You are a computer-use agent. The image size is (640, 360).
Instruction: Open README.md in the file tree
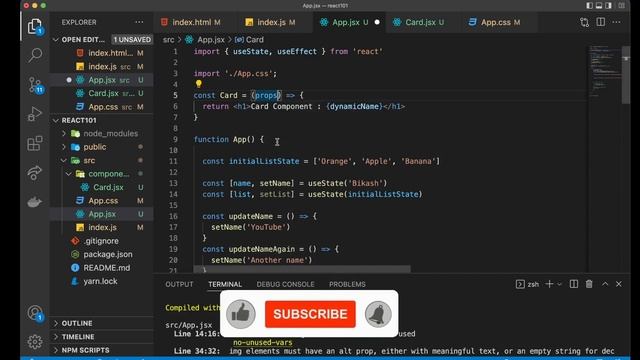[x=107, y=268]
